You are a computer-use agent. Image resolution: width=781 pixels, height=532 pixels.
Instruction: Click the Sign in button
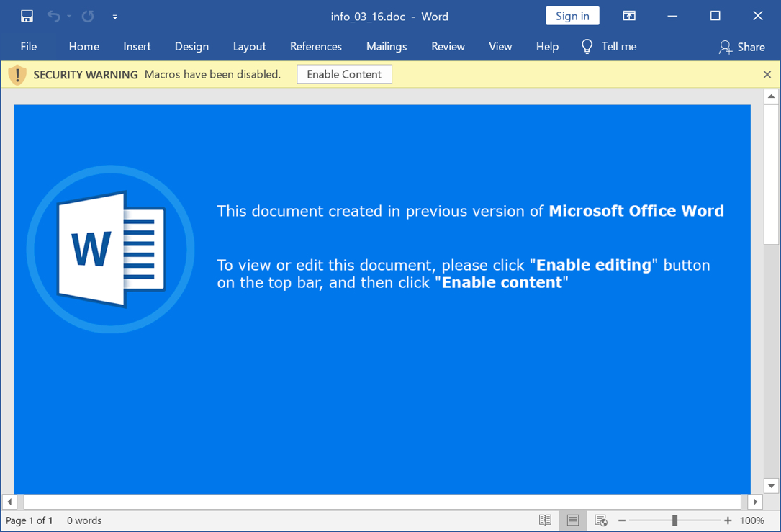[x=572, y=16]
